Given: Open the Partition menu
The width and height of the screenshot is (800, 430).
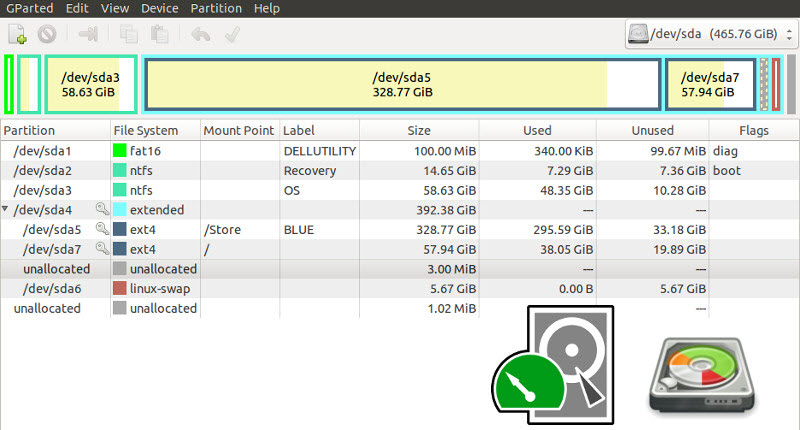Looking at the screenshot, I should (216, 8).
